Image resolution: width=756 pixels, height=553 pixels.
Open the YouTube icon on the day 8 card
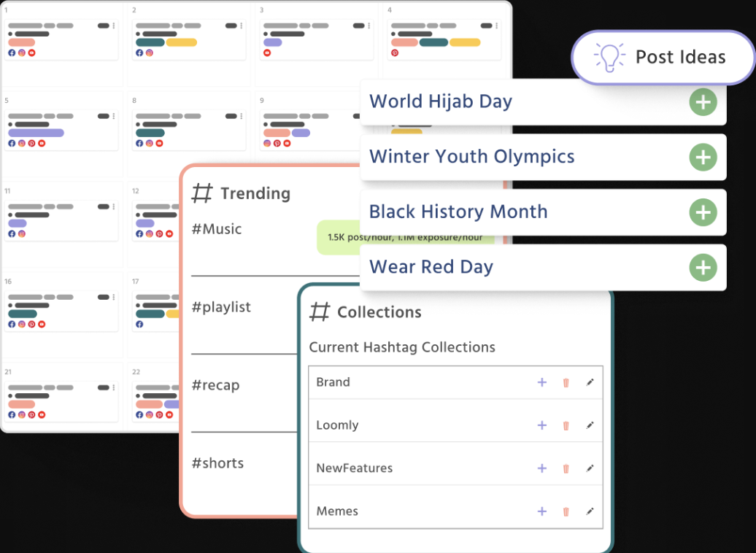click(x=158, y=143)
